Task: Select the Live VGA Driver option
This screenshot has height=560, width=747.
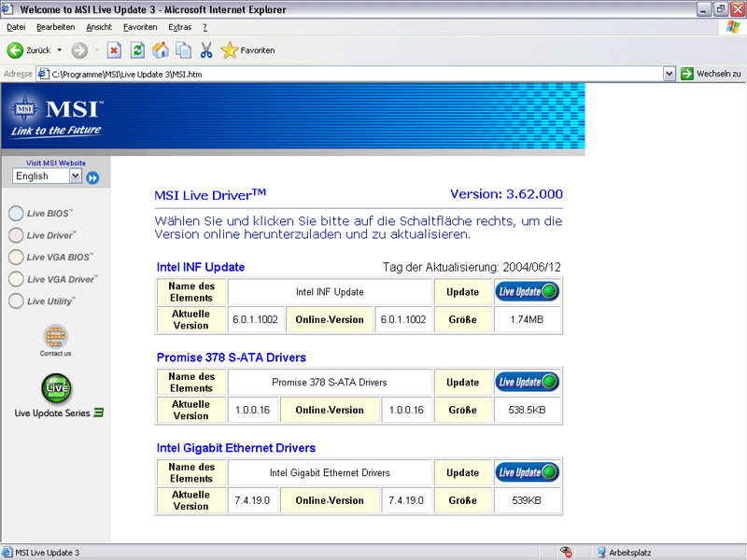Action: [x=53, y=279]
